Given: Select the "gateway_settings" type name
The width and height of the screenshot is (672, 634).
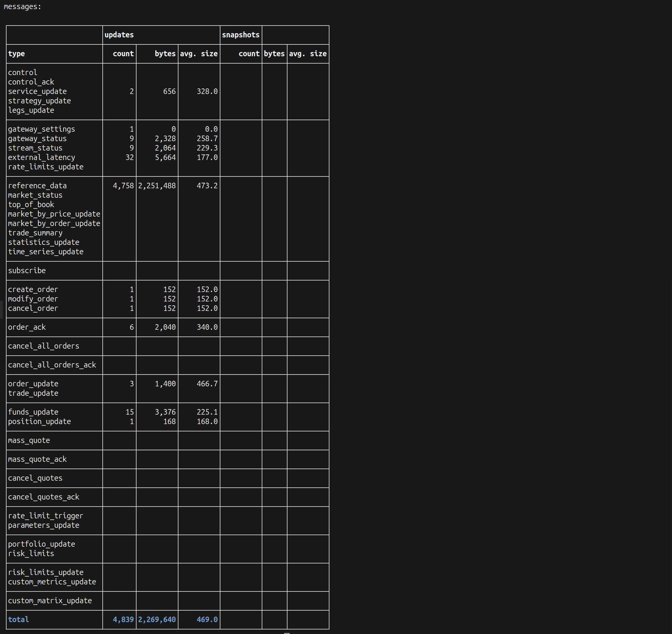Looking at the screenshot, I should pos(42,129).
